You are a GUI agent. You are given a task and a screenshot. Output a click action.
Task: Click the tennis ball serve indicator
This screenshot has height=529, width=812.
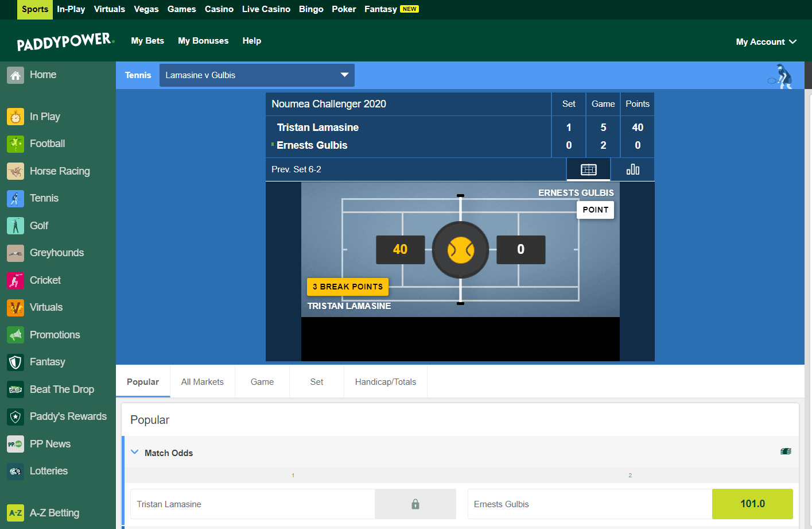point(460,250)
